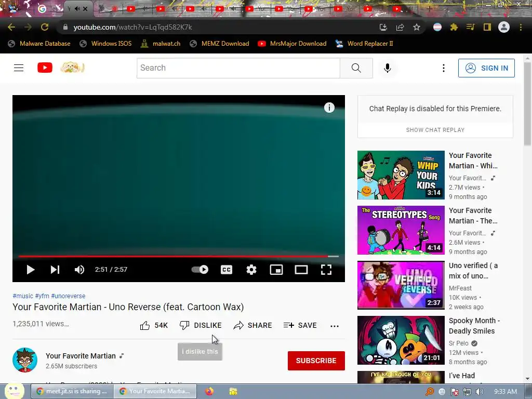Viewport: 532px width, 399px height.
Task: Open the Chrome profile avatar
Action: pos(504,27)
